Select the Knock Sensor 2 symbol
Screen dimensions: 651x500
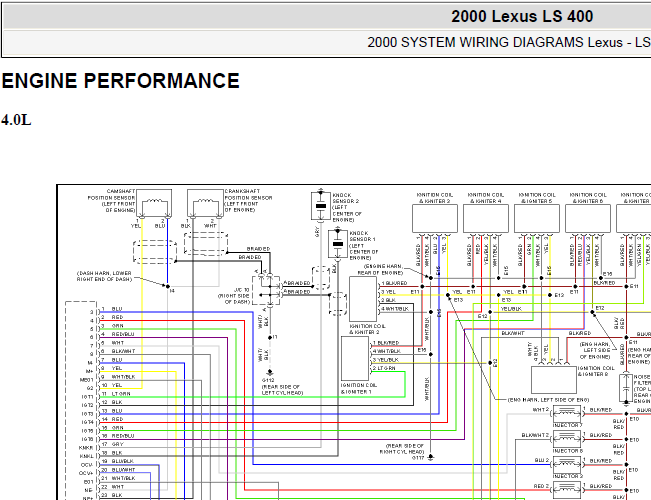pos(321,206)
